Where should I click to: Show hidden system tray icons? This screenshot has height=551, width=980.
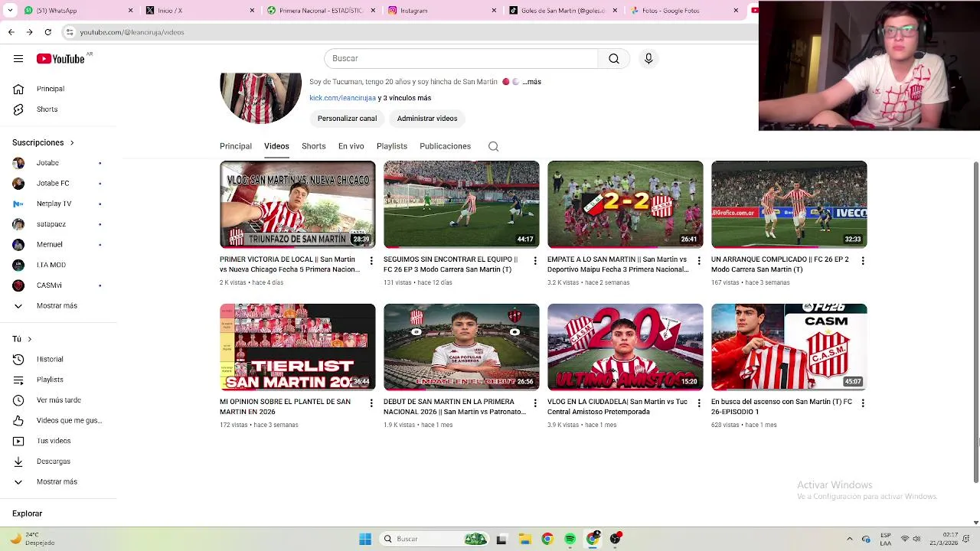pyautogui.click(x=849, y=539)
